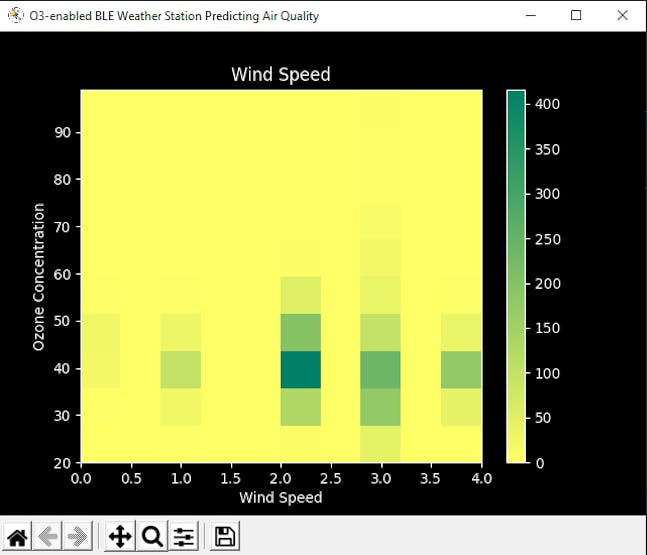Close the O3-enabled BLE Weather Station window
Image resolution: width=647 pixels, height=555 pixels.
pyautogui.click(x=622, y=16)
